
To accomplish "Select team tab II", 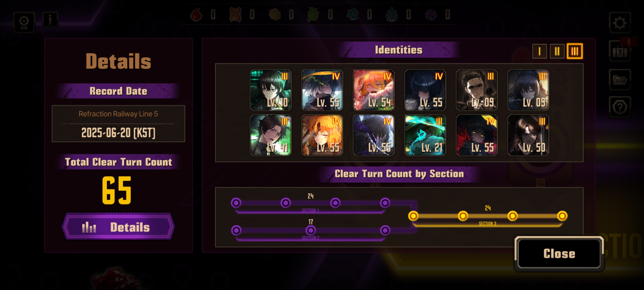I will 557,51.
